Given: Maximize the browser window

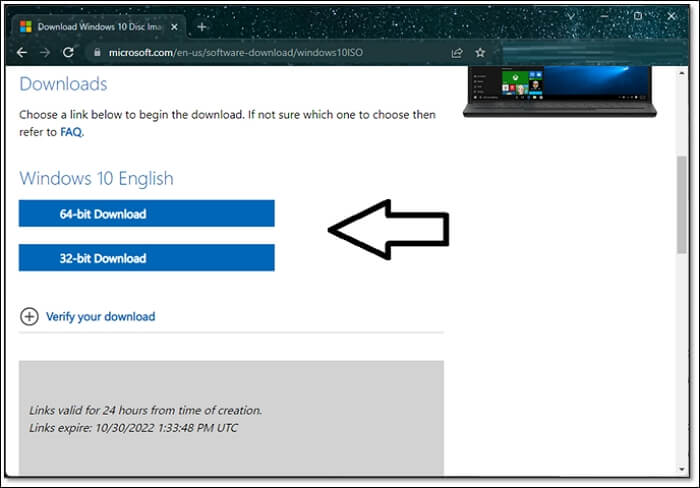Looking at the screenshot, I should [x=638, y=16].
